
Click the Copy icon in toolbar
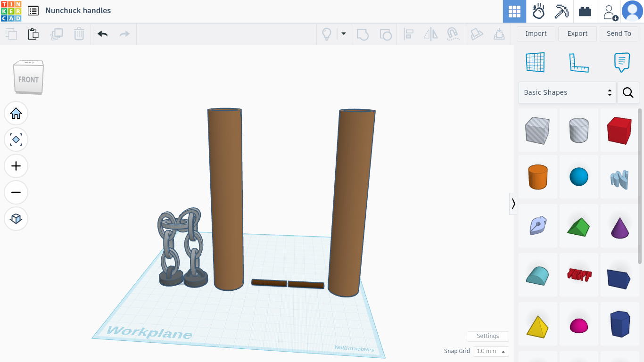coord(11,34)
